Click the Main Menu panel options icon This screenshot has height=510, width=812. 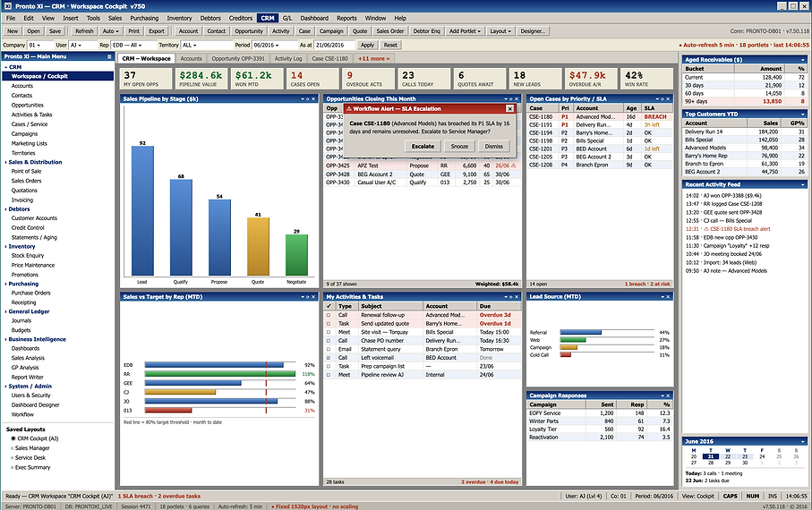[x=108, y=56]
